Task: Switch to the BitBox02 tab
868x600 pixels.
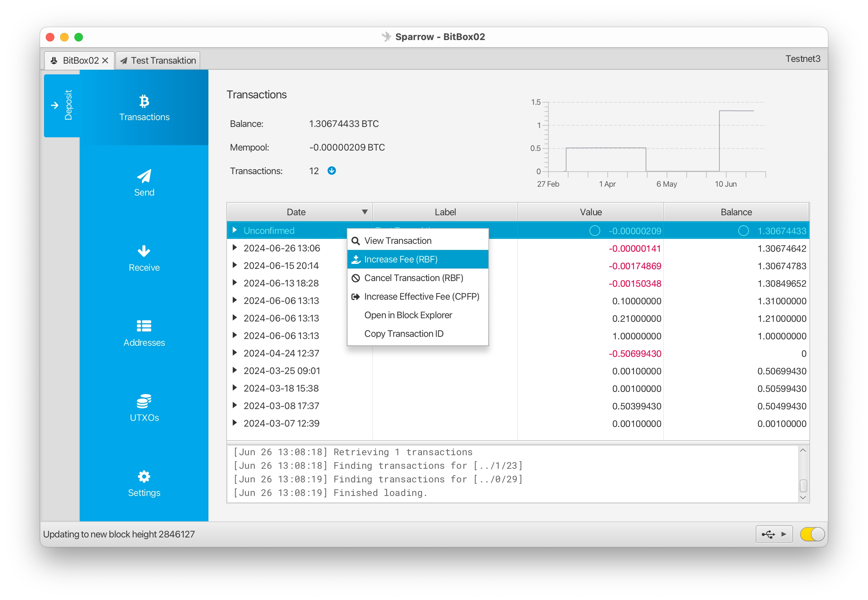Action: 79,60
